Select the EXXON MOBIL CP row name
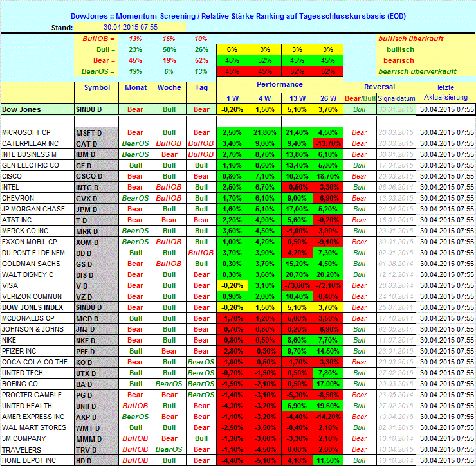 point(30,242)
